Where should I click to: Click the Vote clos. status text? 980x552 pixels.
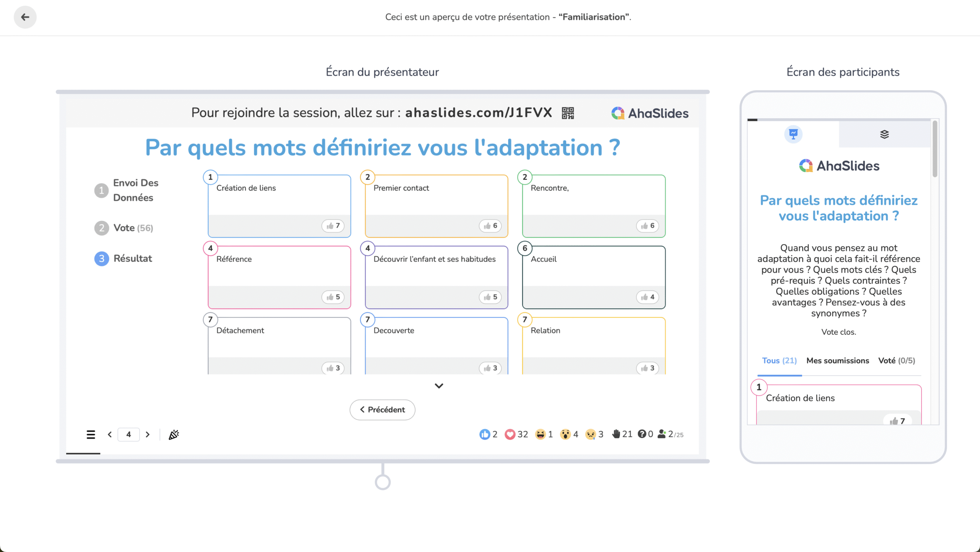point(839,332)
